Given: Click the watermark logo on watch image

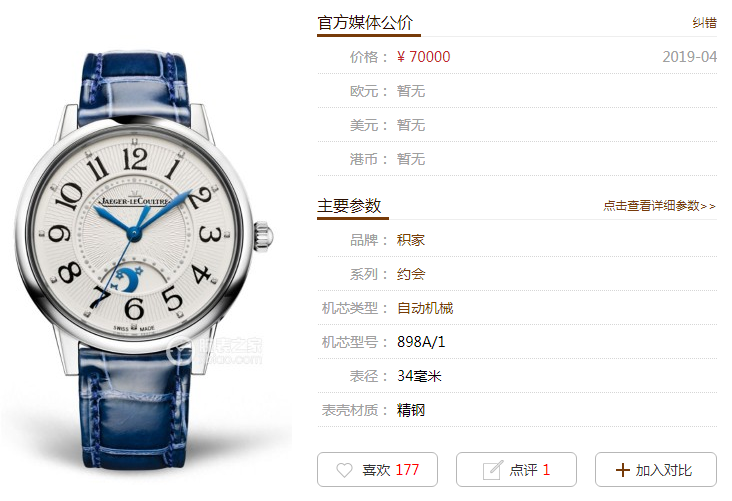Looking at the screenshot, I should click(x=216, y=351).
